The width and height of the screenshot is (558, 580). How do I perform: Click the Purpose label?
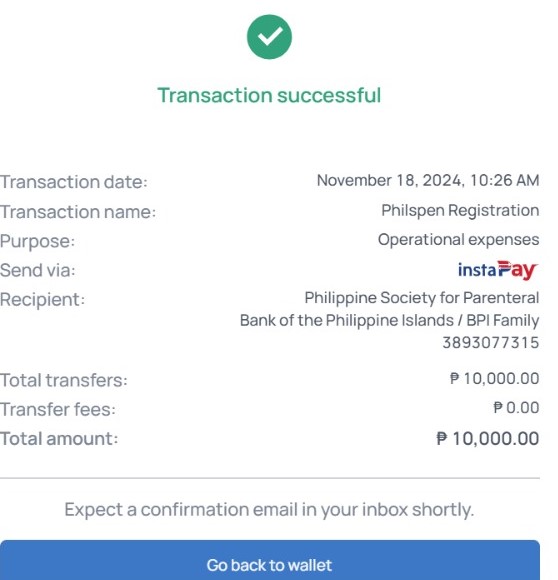point(37,241)
